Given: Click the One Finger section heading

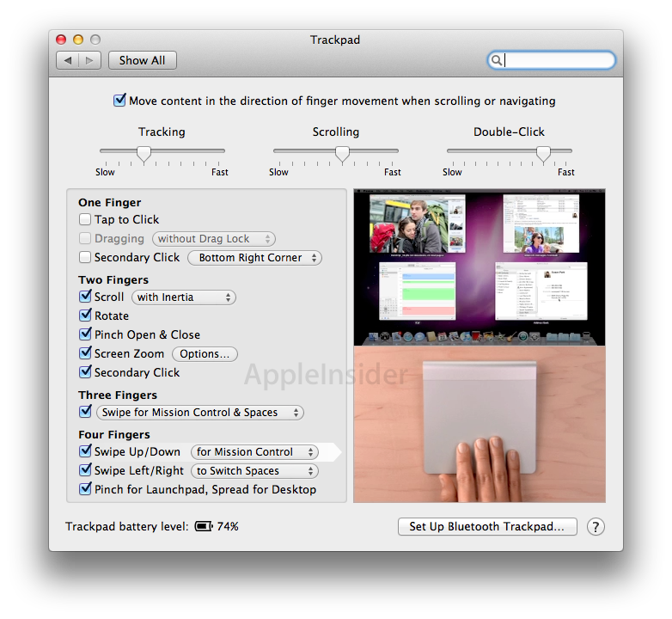Looking at the screenshot, I should (x=110, y=202).
